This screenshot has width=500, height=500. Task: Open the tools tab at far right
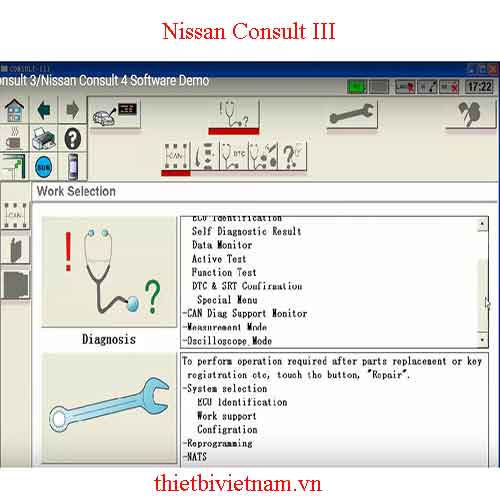coord(471,114)
